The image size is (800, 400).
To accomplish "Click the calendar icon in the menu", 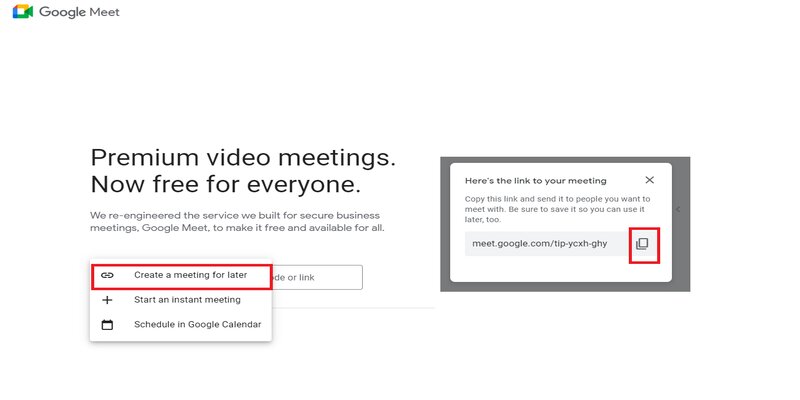I will (x=107, y=324).
